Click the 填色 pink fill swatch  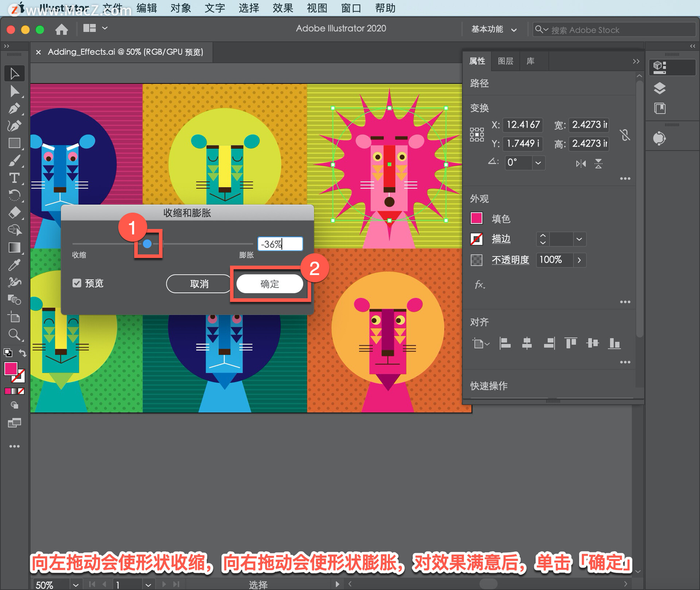point(477,218)
